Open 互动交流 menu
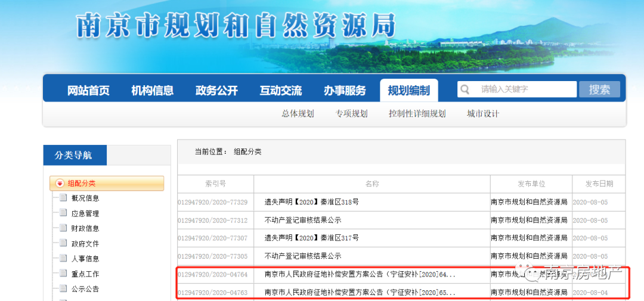 (x=280, y=91)
